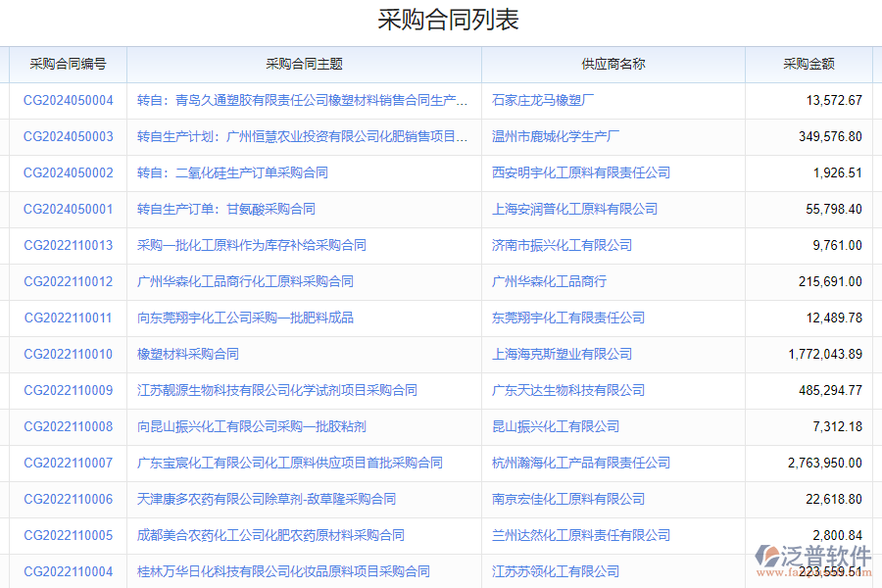The width and height of the screenshot is (882, 588).
Task: Open contract CG2022110013 detail link
Action: pyautogui.click(x=66, y=245)
